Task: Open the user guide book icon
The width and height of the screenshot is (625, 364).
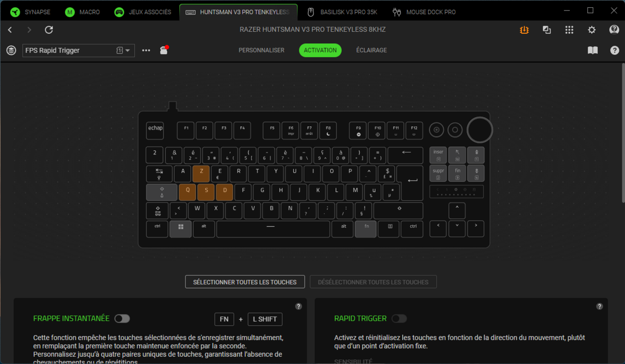Action: point(592,51)
